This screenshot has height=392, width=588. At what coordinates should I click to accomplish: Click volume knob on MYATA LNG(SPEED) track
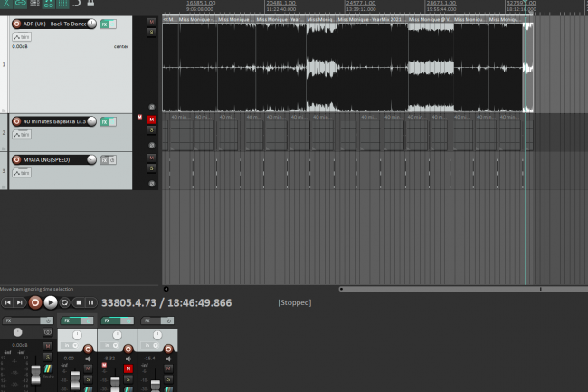point(91,159)
